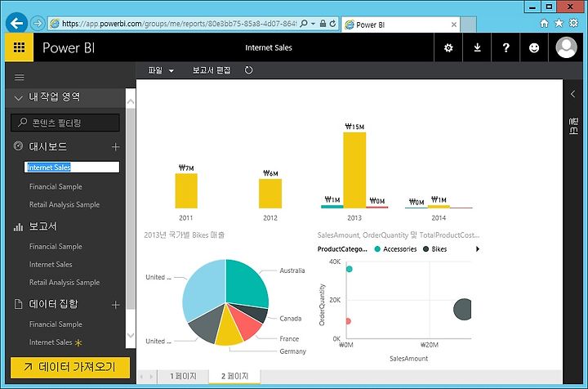Click the browser home icon
Image resolution: width=588 pixels, height=389 pixels.
[544, 24]
